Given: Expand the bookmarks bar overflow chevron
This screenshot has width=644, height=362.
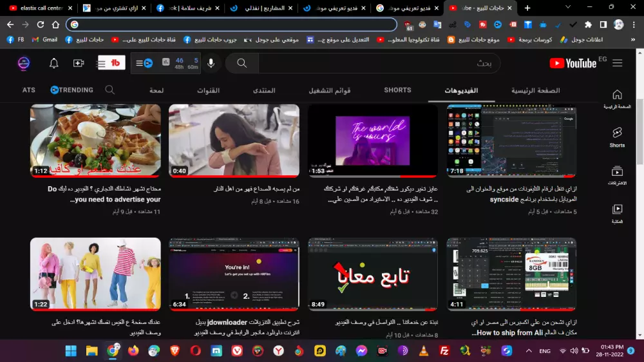Looking at the screenshot, I should coord(633,39).
